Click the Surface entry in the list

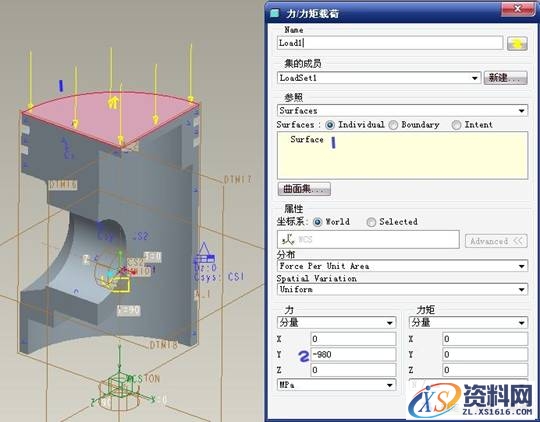(x=307, y=140)
